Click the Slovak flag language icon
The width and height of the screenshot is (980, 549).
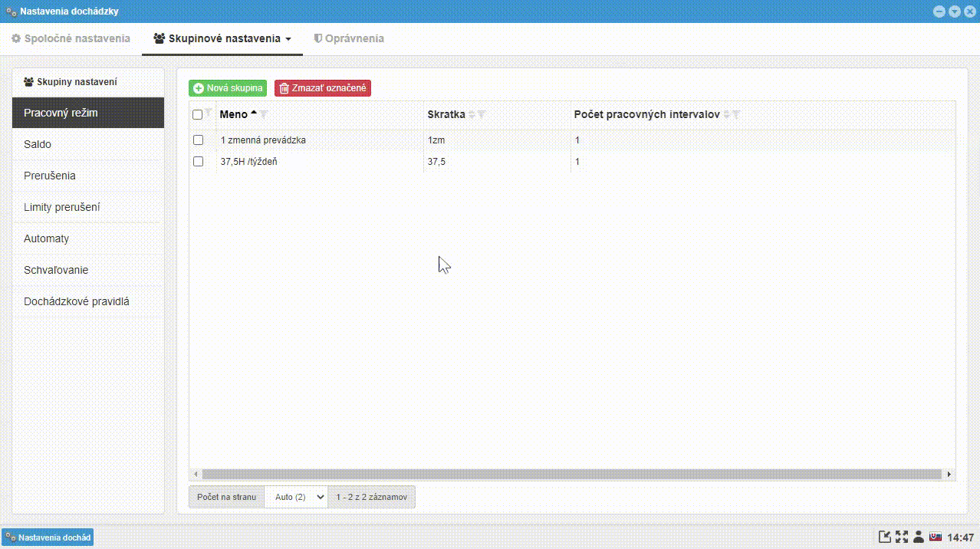click(x=935, y=537)
